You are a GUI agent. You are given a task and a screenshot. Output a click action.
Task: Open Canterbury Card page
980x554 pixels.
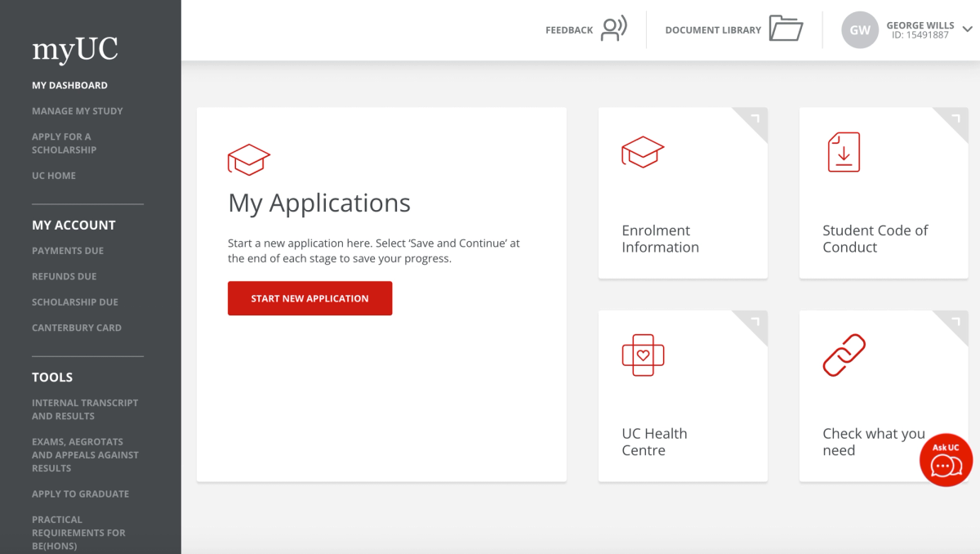(77, 328)
